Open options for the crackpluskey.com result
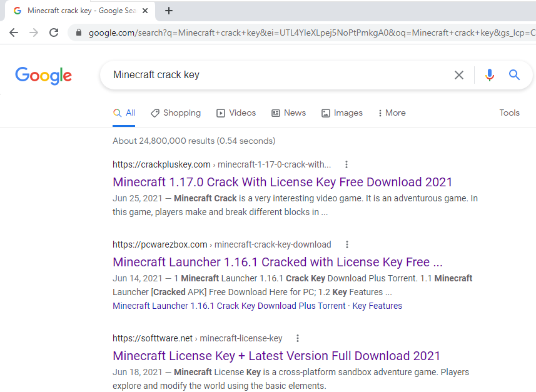The image size is (536, 392). (346, 164)
